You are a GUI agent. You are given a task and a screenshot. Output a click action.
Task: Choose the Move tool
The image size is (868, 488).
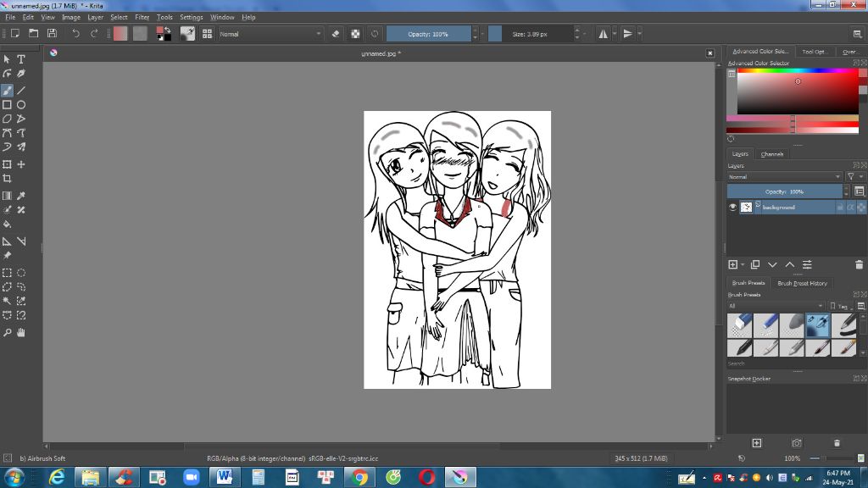click(21, 164)
